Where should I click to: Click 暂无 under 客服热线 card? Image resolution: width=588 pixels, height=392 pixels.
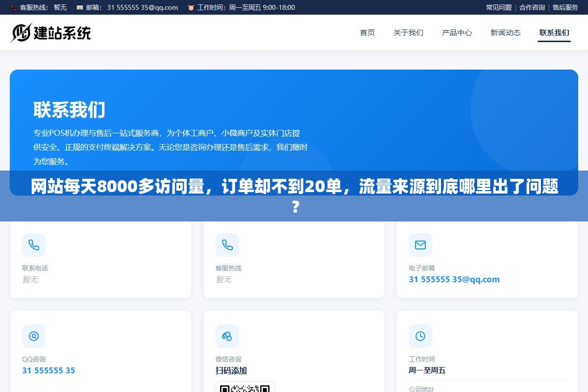point(223,279)
